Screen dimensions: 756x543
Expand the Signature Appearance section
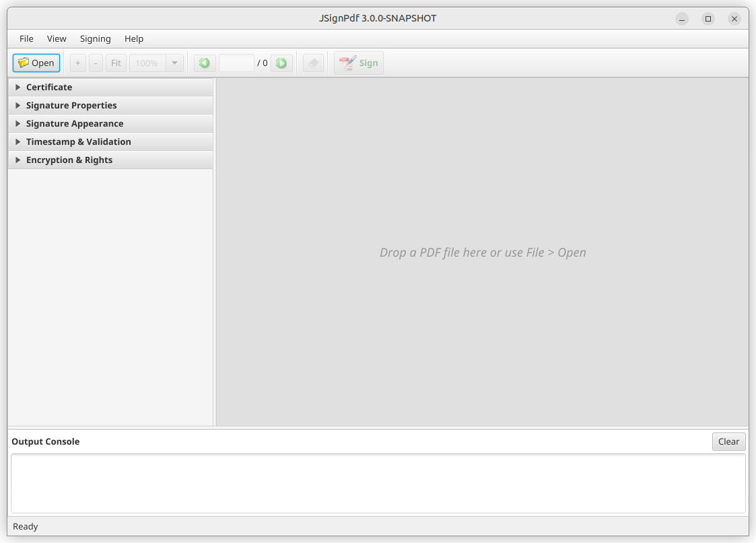(x=74, y=123)
